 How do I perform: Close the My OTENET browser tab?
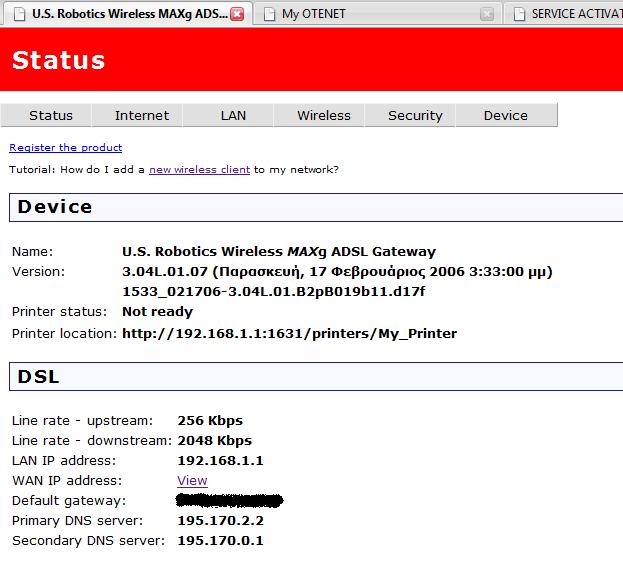coord(487,14)
